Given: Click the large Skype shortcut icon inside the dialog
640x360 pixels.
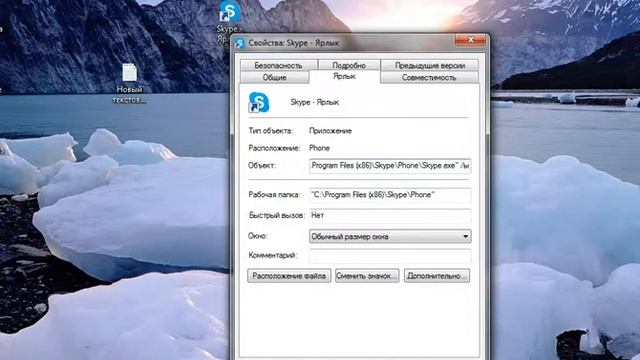Looking at the screenshot, I should click(x=259, y=102).
